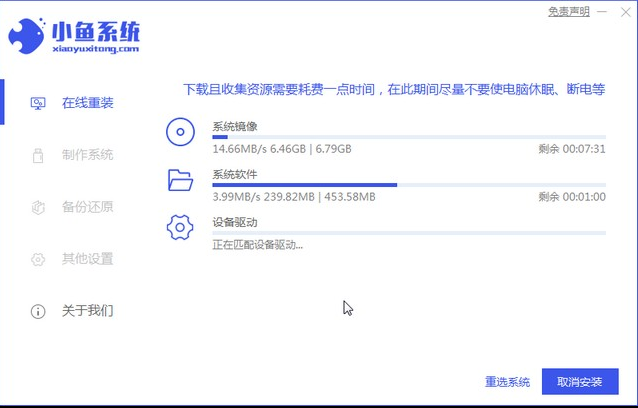Click the 3.99MB/s 239.82MB | 453.58MB status text
This screenshot has width=638, height=408.
pyautogui.click(x=294, y=197)
